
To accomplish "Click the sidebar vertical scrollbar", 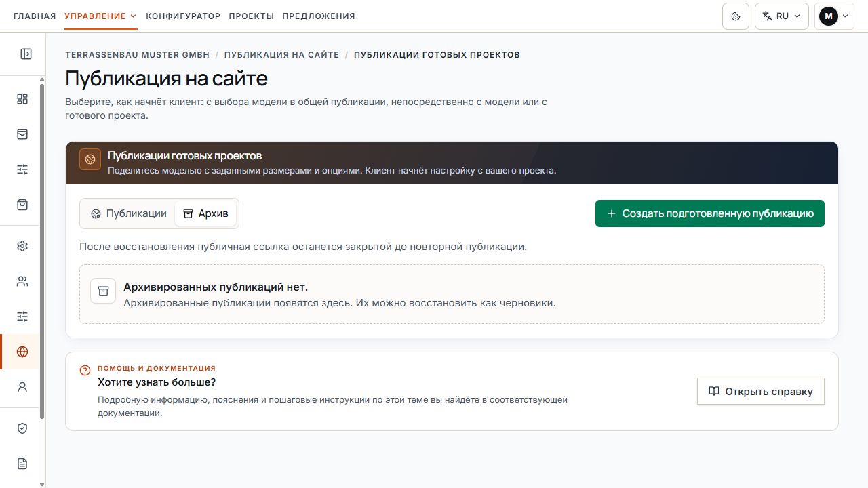I will [x=42, y=251].
